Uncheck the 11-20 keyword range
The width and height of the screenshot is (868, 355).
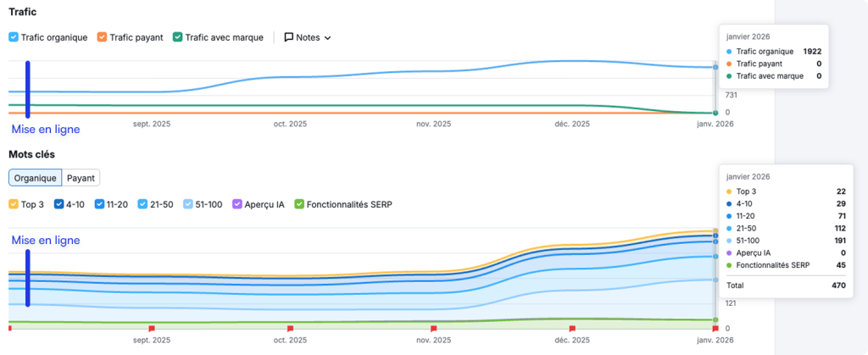(100, 204)
